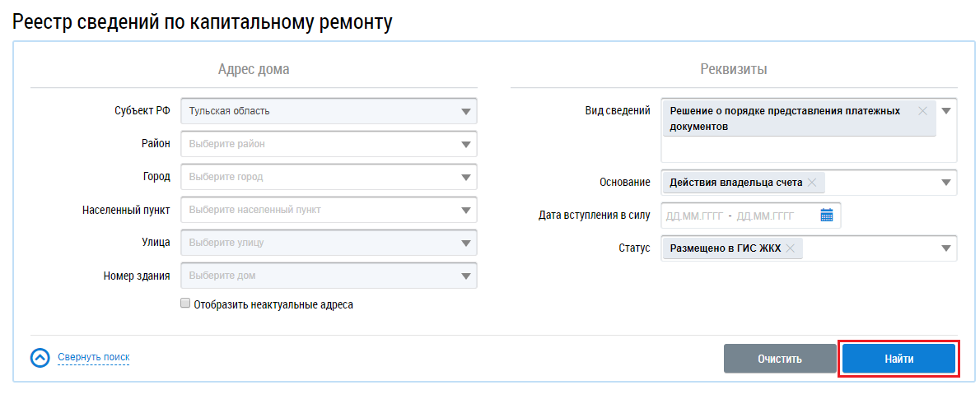Click the 'Свернуть поиск' link
The height and width of the screenshot is (399, 980).
click(x=93, y=357)
